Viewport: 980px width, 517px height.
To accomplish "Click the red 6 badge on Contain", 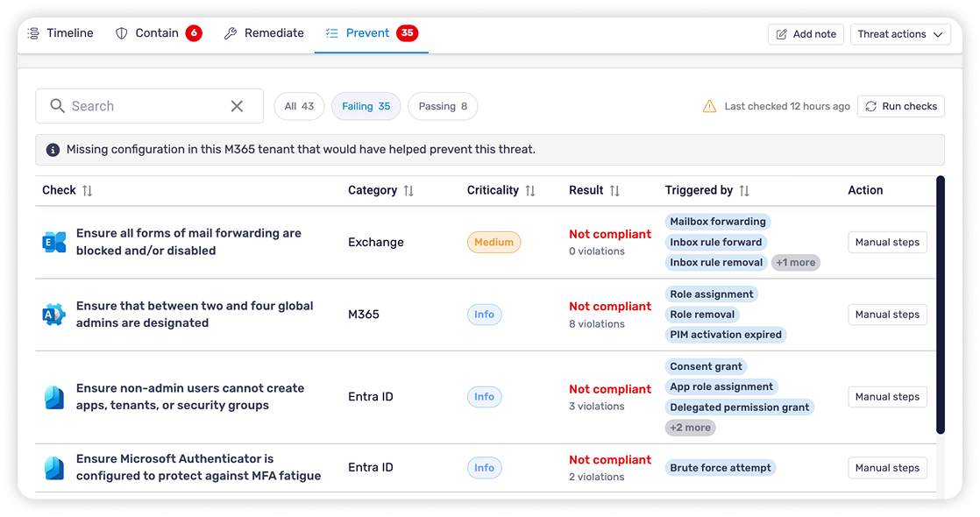I will 194,33.
